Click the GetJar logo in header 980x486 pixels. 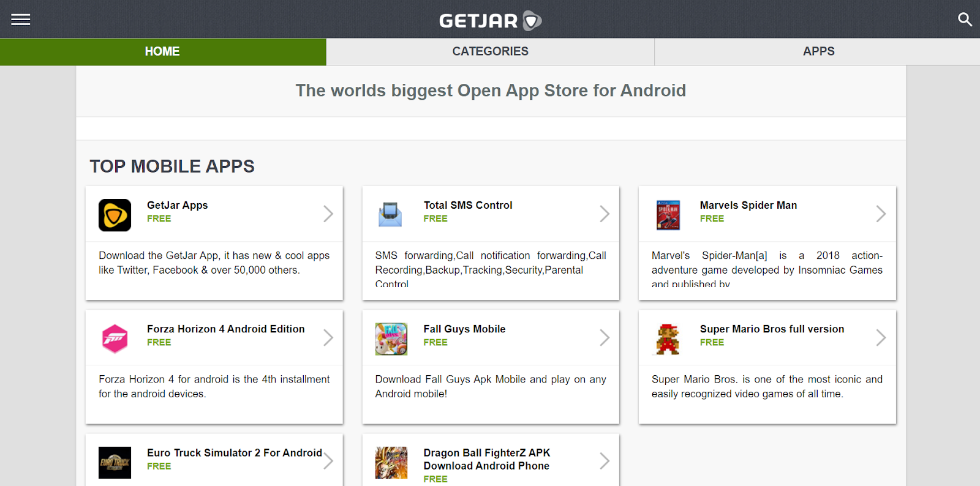(x=490, y=21)
